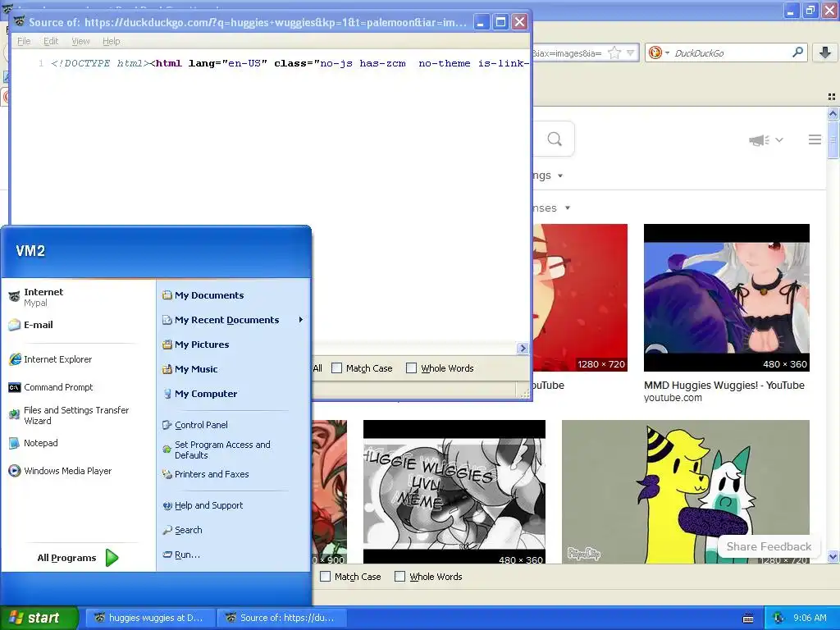840x630 pixels.
Task: Click the keyboard icon in system tray
Action: pyautogui.click(x=748, y=619)
